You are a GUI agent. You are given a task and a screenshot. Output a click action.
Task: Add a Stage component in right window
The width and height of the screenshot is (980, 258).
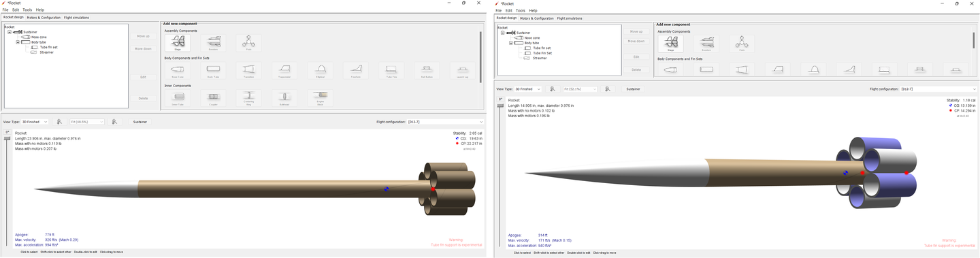(670, 44)
